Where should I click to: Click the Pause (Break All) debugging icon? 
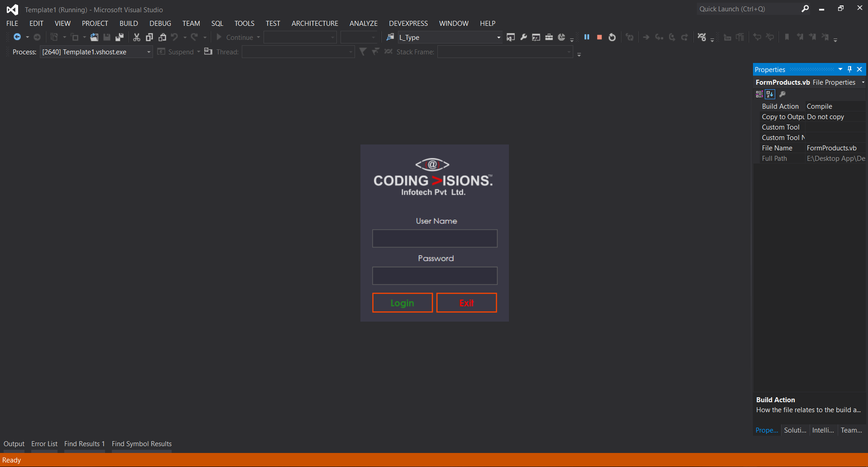[x=587, y=37]
